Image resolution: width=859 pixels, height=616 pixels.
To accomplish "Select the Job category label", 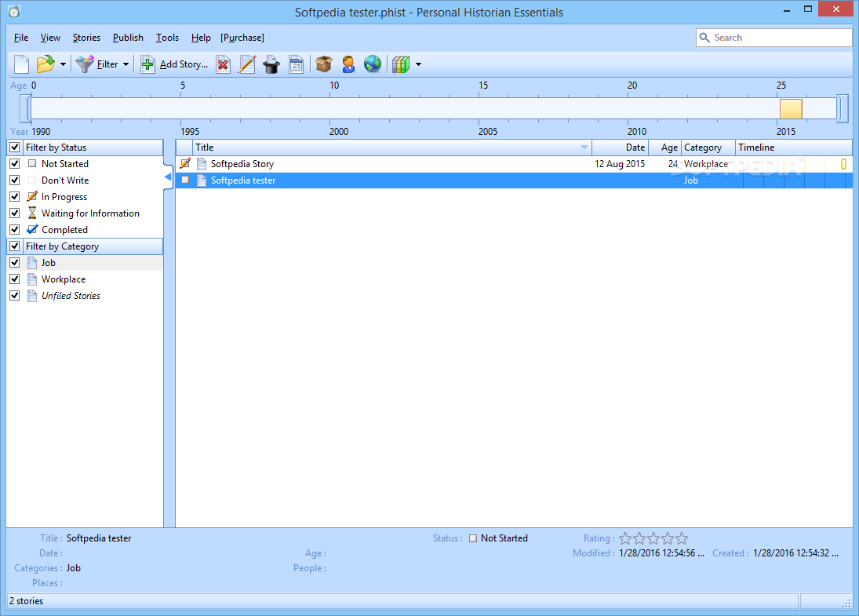I will [48, 263].
